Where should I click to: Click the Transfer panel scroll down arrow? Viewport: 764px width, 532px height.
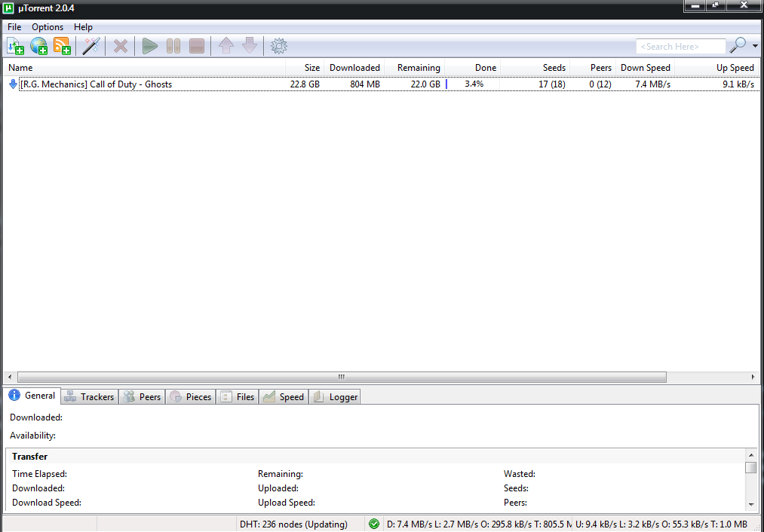[x=751, y=504]
